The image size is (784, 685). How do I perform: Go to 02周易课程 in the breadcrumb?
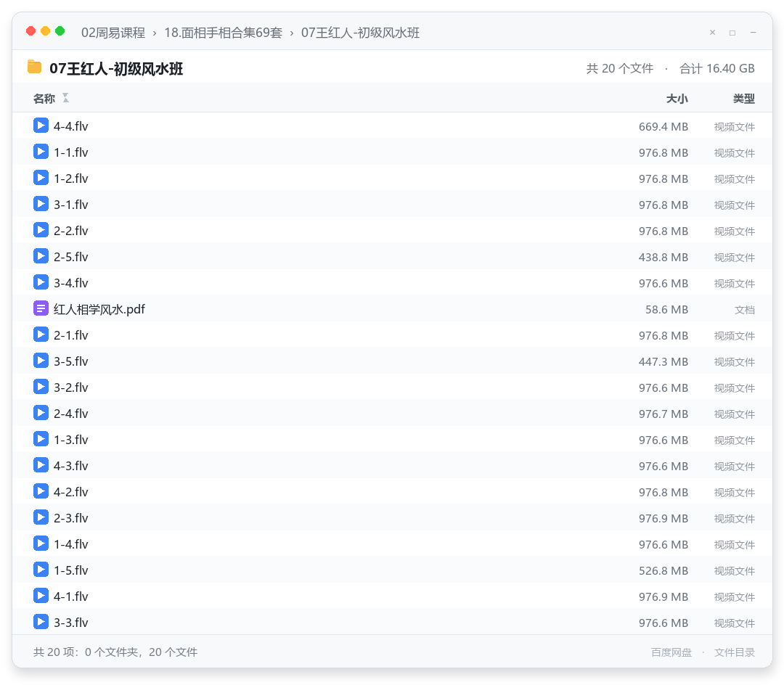(x=113, y=33)
